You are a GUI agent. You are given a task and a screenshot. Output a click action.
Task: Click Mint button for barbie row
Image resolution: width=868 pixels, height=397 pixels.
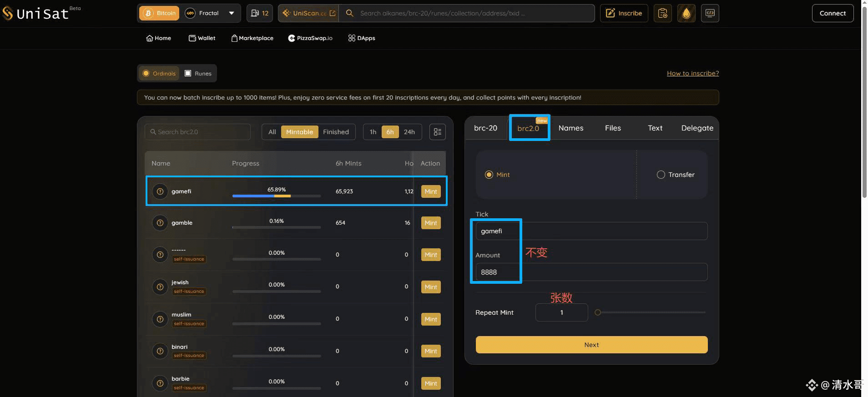pos(431,383)
